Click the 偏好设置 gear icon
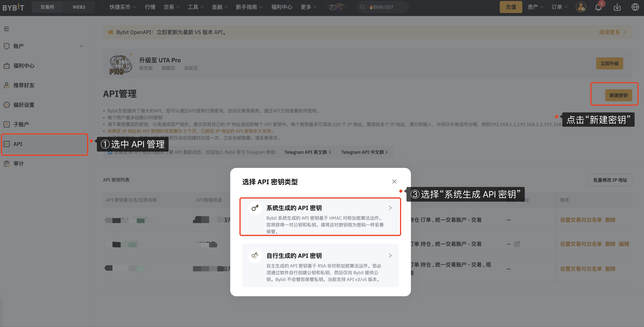Viewport: 644px width, 327px height. pyautogui.click(x=7, y=105)
